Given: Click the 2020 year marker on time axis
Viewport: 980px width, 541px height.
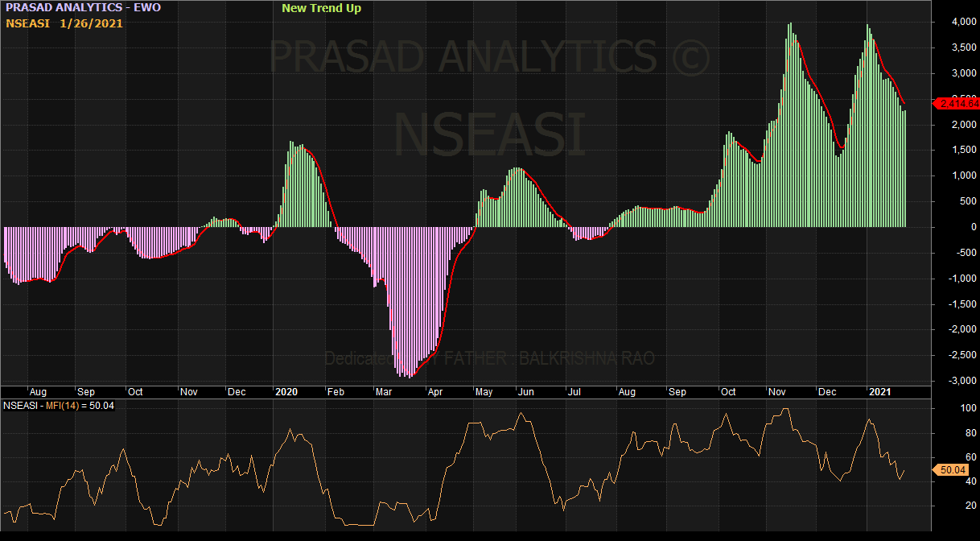Looking at the screenshot, I should [286, 392].
